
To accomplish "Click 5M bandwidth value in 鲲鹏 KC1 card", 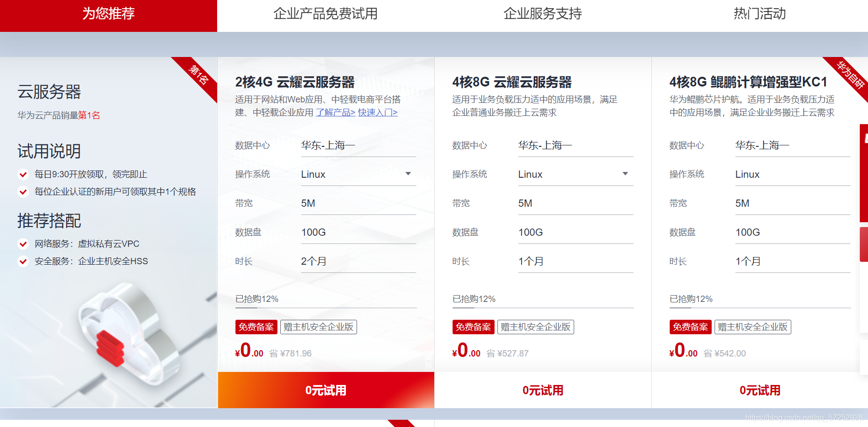I will click(743, 203).
